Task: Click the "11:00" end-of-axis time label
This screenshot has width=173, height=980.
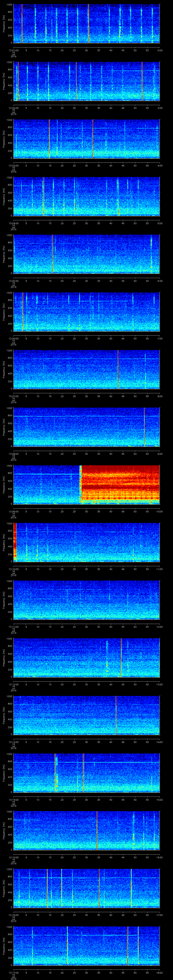Action: tap(159, 569)
